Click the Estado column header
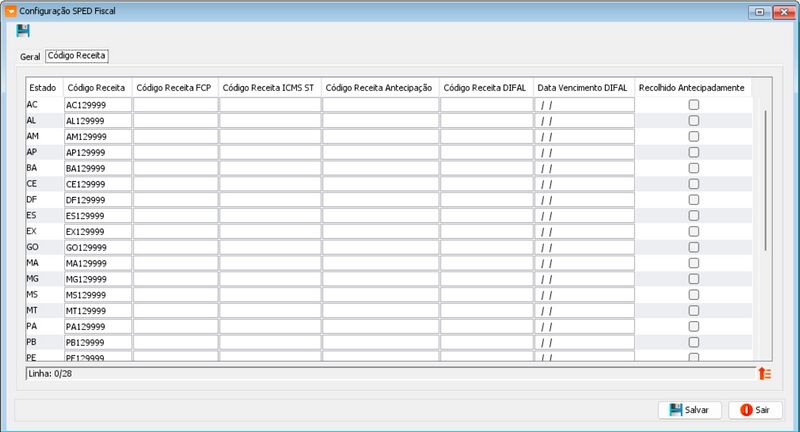Viewport: 800px width, 432px height. tap(44, 88)
